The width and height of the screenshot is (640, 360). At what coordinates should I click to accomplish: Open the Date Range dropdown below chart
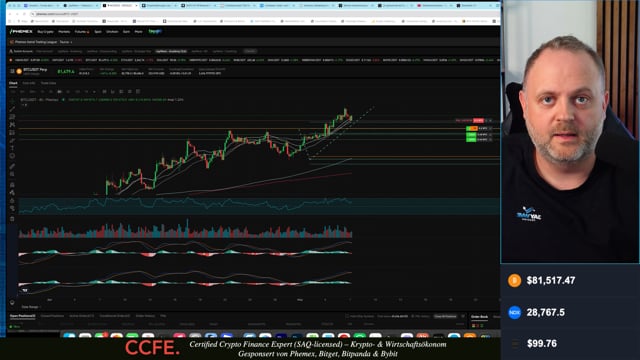point(30,307)
